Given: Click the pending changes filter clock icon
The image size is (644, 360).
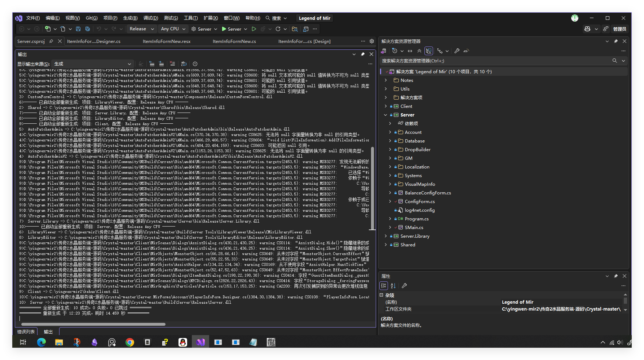Looking at the screenshot, I should coord(394,51).
